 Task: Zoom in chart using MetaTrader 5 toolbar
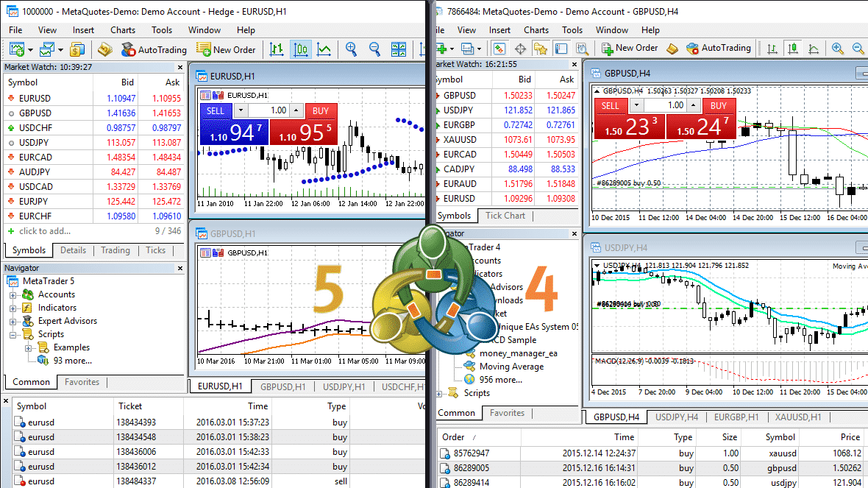point(351,49)
